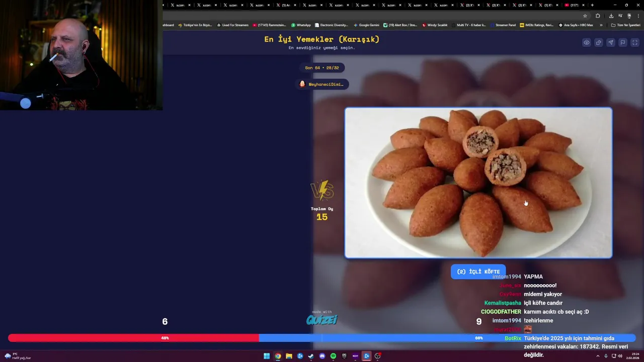644x362 pixels.
Task: Click the Chrome icon in taskbar
Action: (x=278, y=356)
